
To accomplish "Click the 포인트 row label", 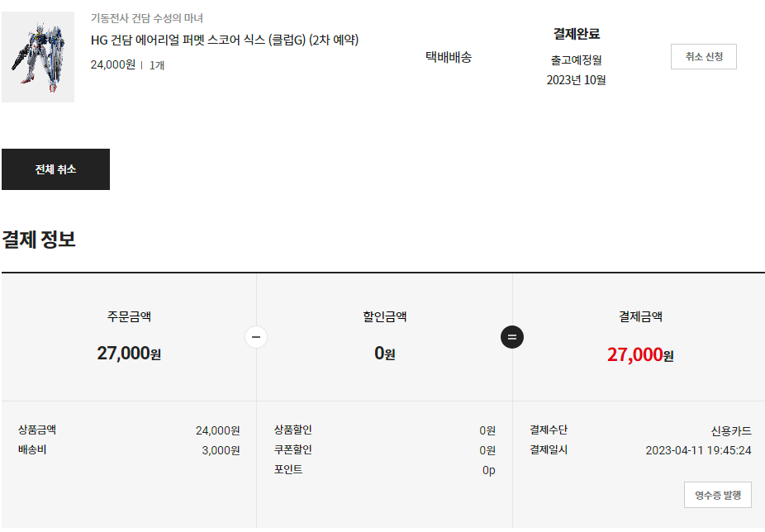I will [288, 470].
